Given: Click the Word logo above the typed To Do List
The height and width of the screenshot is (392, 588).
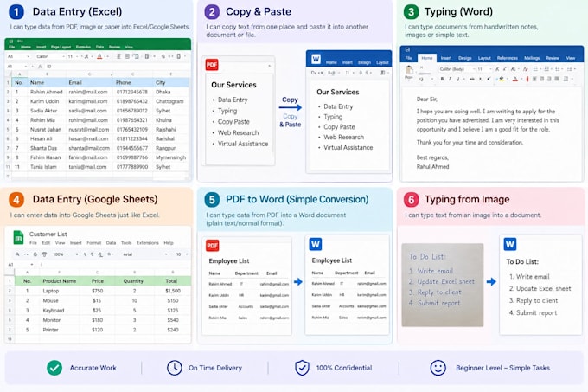Looking at the screenshot, I should 510,244.
